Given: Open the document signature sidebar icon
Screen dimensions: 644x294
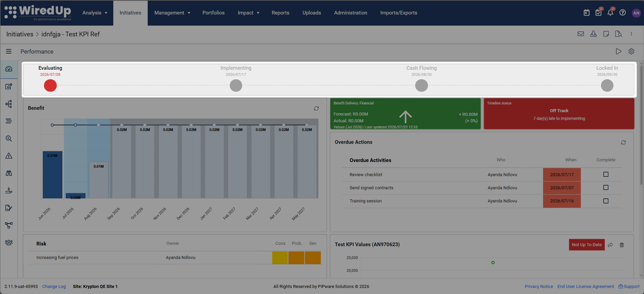Looking at the screenshot, I should [x=9, y=208].
